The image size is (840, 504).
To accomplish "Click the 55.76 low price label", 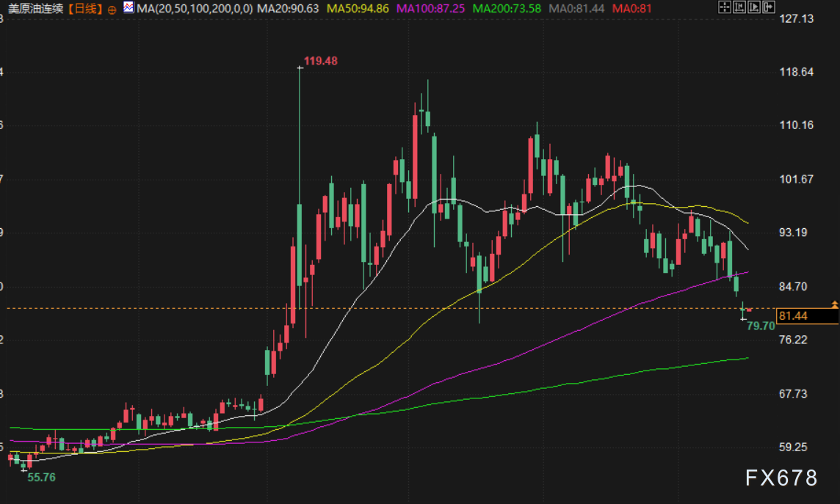I will click(41, 478).
